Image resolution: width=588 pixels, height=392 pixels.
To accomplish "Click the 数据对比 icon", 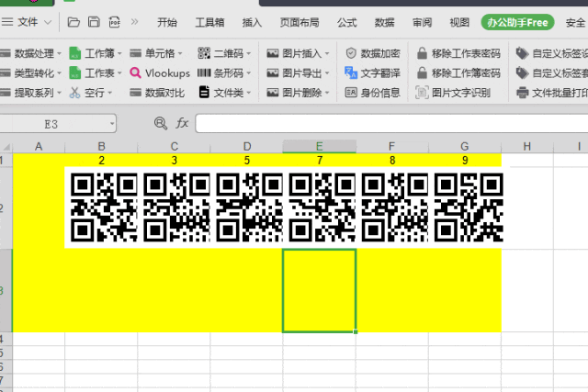I will coord(135,92).
